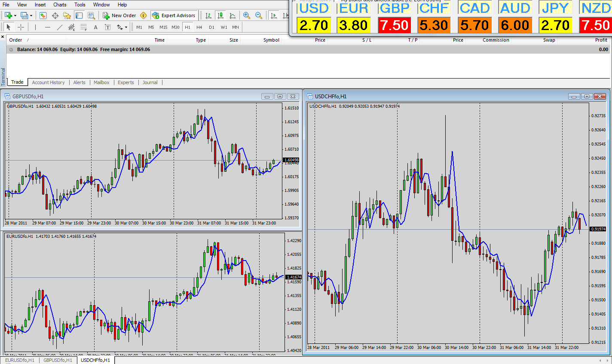The image size is (612, 364).
Task: Click the Symbol column header
Action: (x=271, y=40)
